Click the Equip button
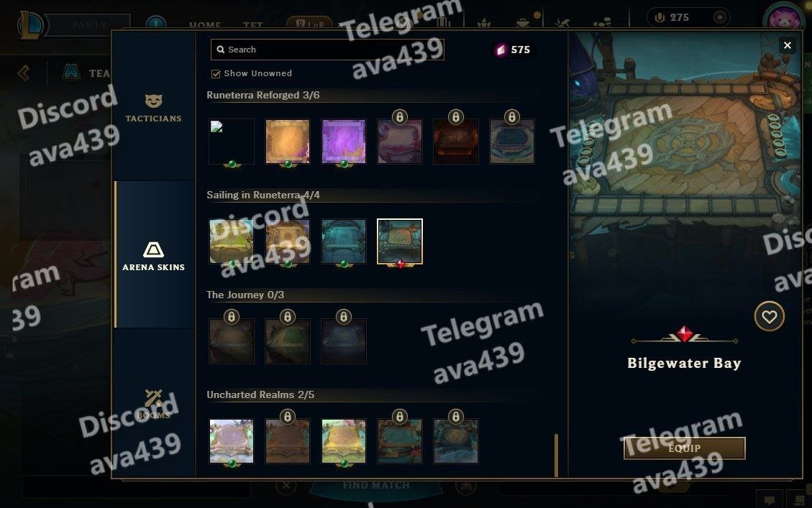The image size is (812, 508). [684, 448]
